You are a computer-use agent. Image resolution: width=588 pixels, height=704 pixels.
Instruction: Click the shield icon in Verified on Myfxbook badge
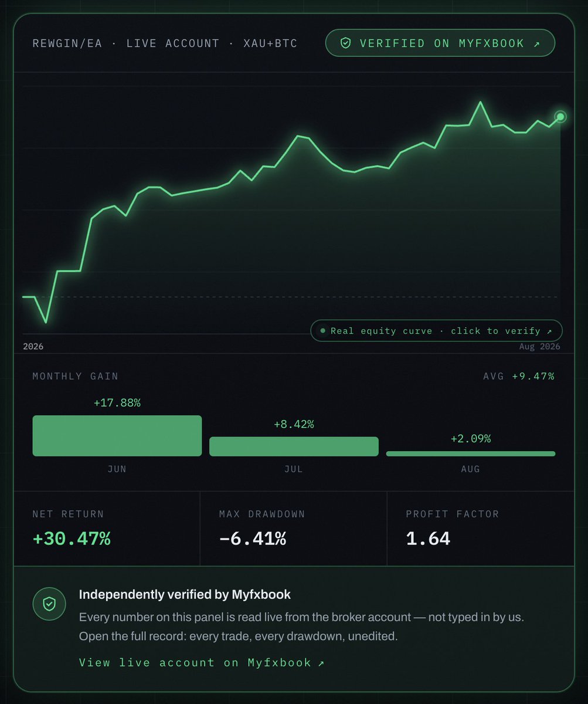click(x=345, y=43)
